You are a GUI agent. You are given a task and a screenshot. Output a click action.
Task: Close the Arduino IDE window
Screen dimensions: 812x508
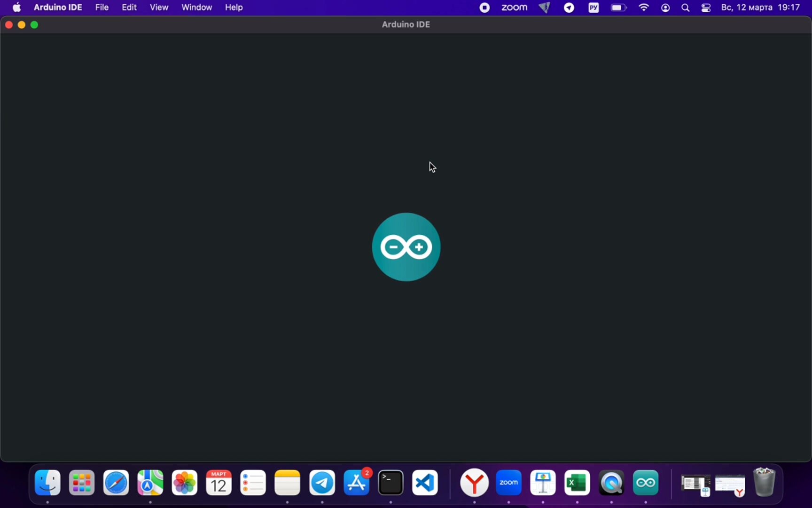(x=8, y=24)
